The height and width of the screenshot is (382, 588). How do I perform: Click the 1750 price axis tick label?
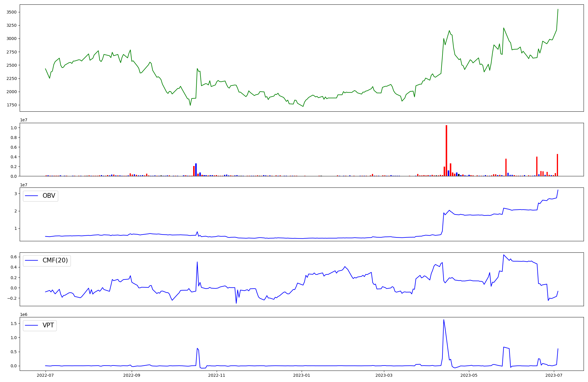coord(12,105)
